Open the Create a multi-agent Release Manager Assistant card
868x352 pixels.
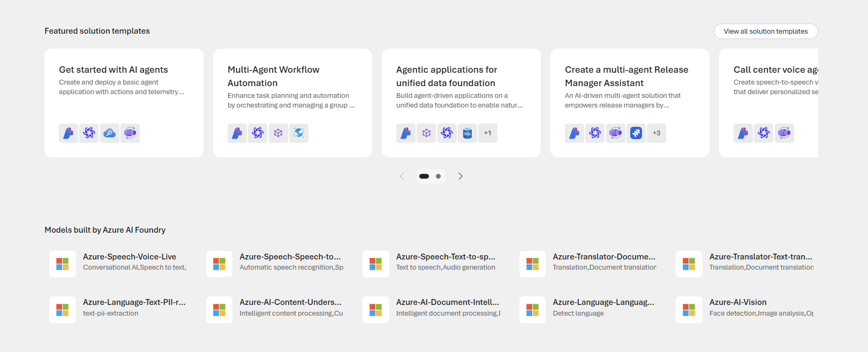point(627,76)
